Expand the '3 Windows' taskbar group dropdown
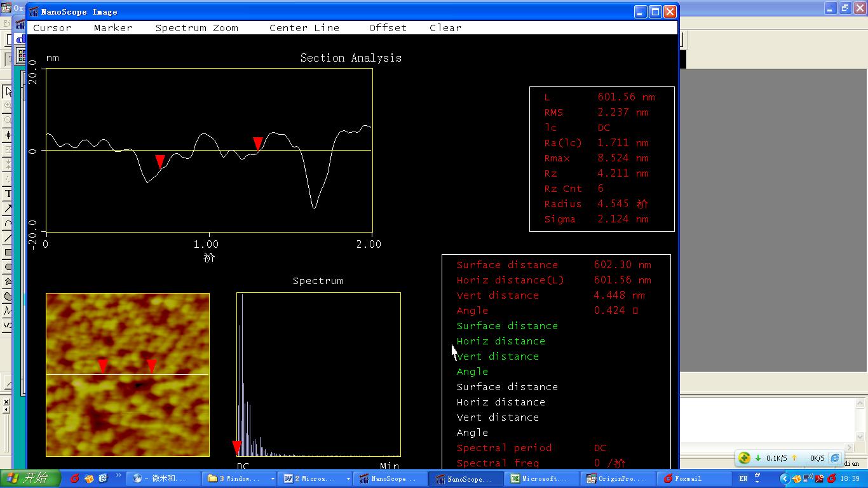 click(x=273, y=478)
